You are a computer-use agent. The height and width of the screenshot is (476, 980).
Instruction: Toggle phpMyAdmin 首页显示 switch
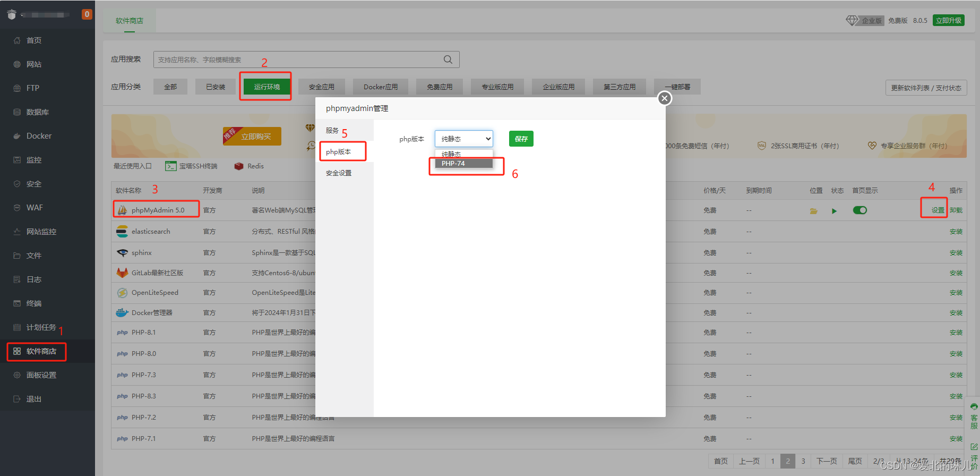[x=860, y=210]
